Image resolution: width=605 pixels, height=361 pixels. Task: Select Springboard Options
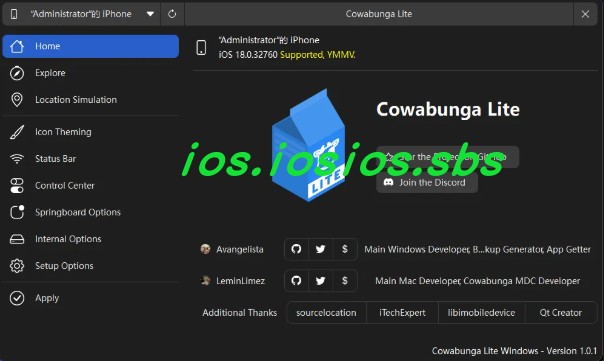[x=91, y=212]
